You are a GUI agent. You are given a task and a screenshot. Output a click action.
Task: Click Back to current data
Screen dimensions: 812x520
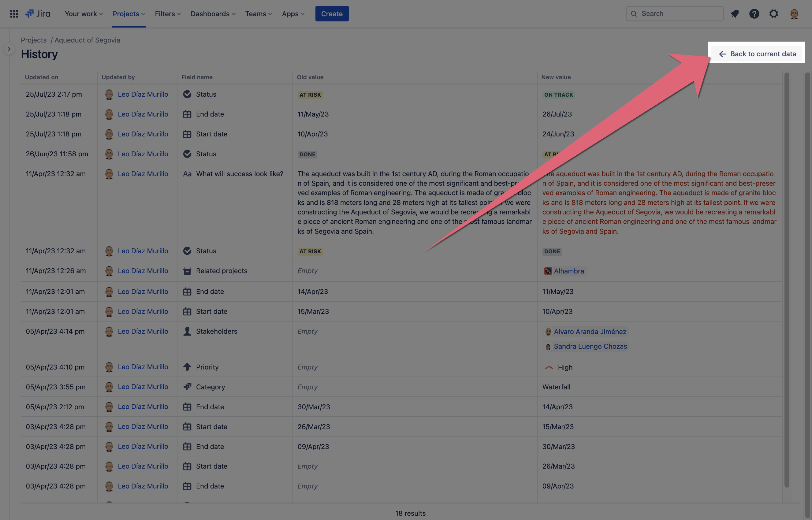pos(757,54)
